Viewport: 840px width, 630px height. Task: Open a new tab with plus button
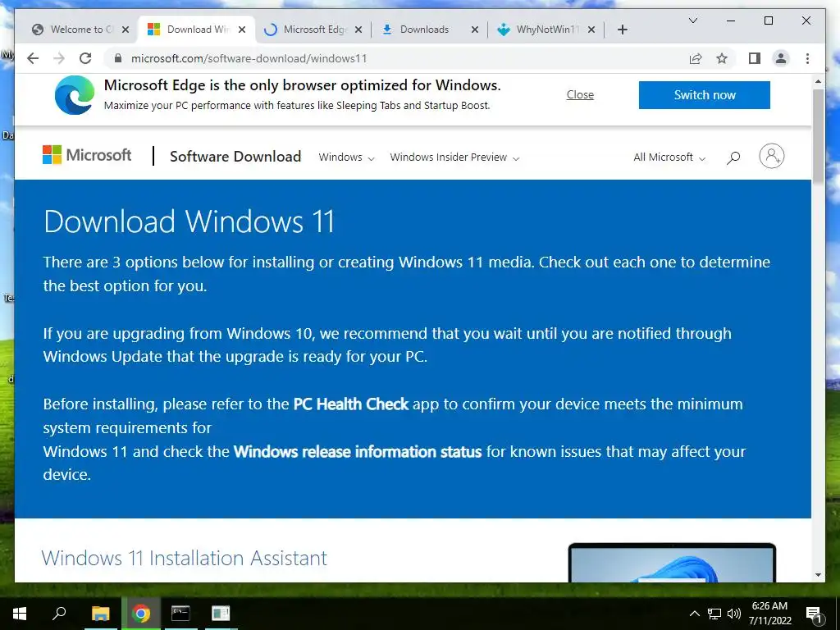pos(622,30)
